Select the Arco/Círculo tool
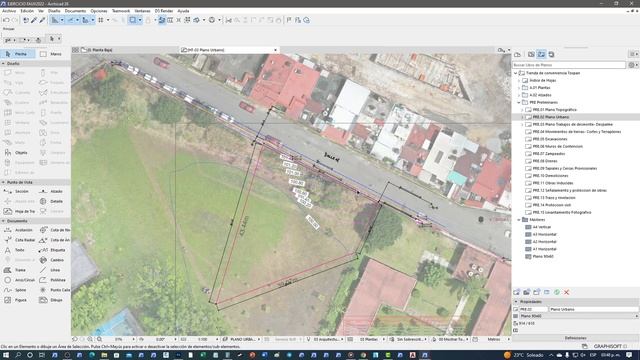 pos(20,280)
